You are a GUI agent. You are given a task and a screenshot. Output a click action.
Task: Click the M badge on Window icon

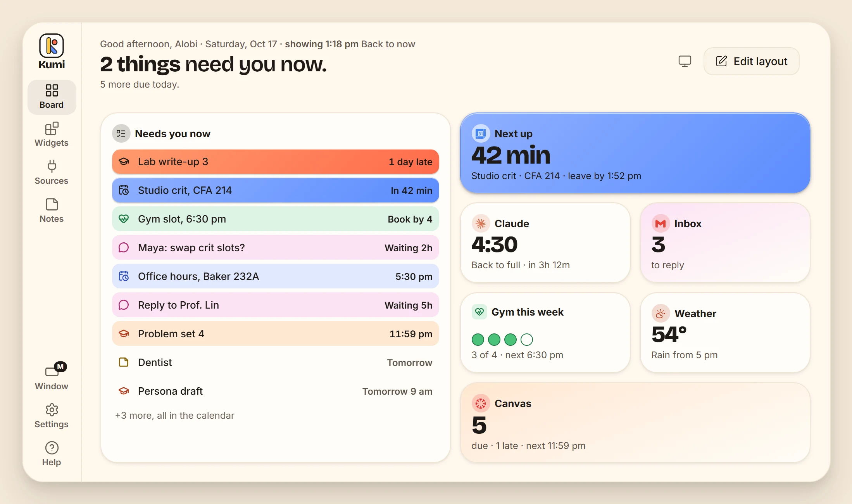(x=60, y=366)
